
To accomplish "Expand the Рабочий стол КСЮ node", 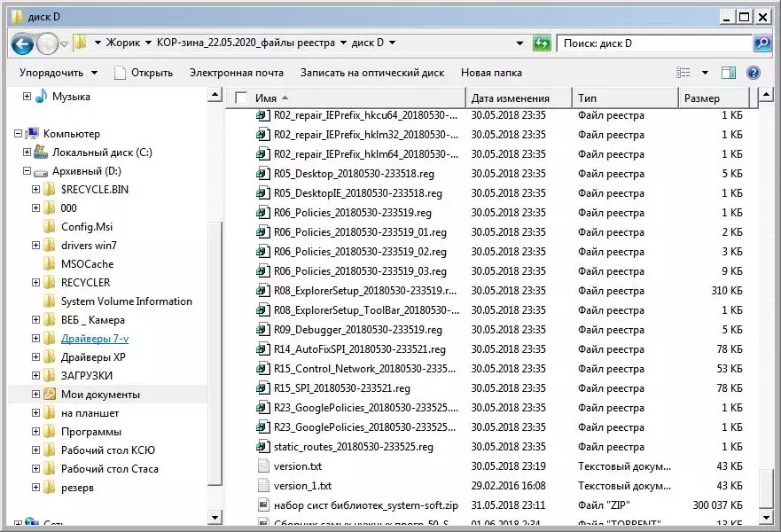I will click(35, 450).
